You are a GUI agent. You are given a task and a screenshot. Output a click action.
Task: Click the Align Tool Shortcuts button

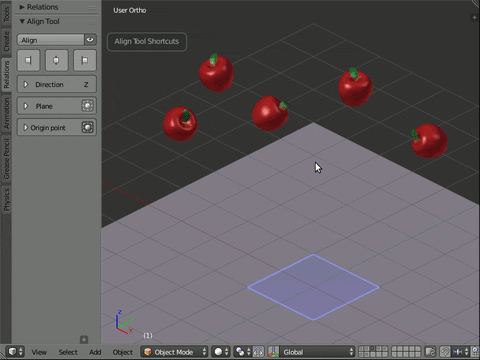[147, 41]
